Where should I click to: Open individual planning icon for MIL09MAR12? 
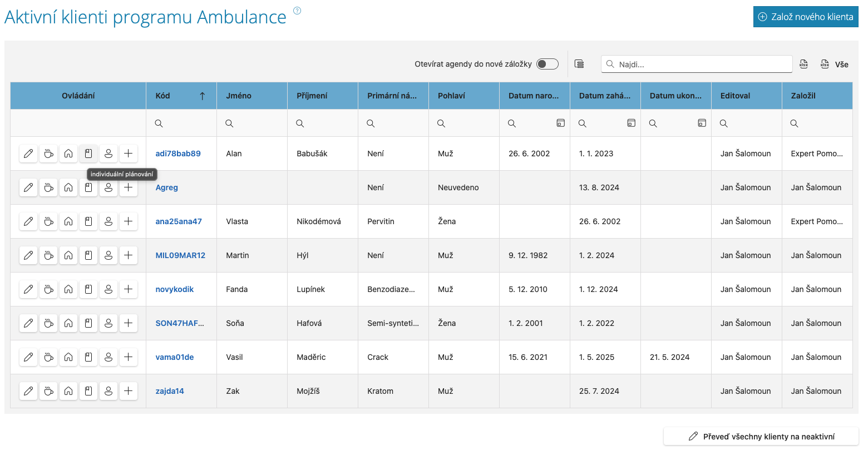click(88, 255)
